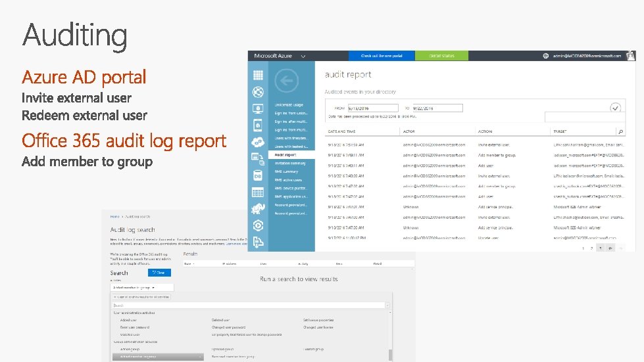
Task: Apply the date range with the checkmark button
Action: pyautogui.click(x=615, y=108)
